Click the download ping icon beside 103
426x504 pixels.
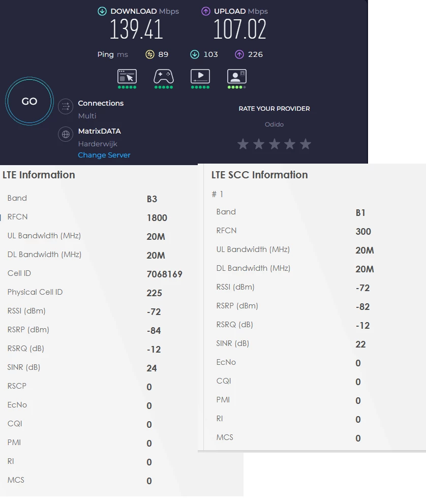[x=194, y=54]
